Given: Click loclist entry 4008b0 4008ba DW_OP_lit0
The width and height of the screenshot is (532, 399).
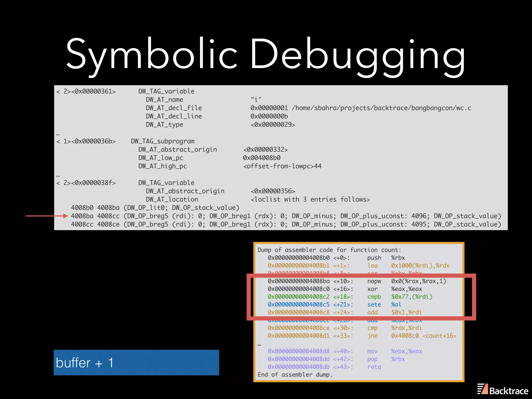Looking at the screenshot, I should [x=155, y=208].
